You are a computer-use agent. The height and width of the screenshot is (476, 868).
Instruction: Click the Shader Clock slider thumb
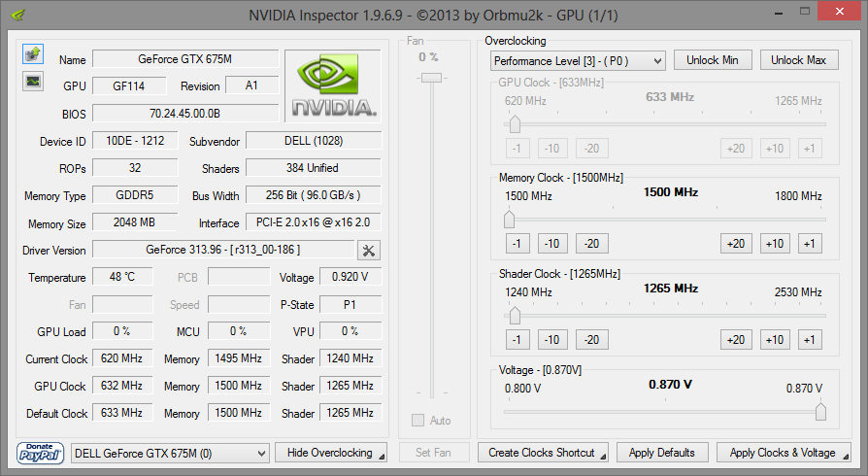click(x=515, y=316)
